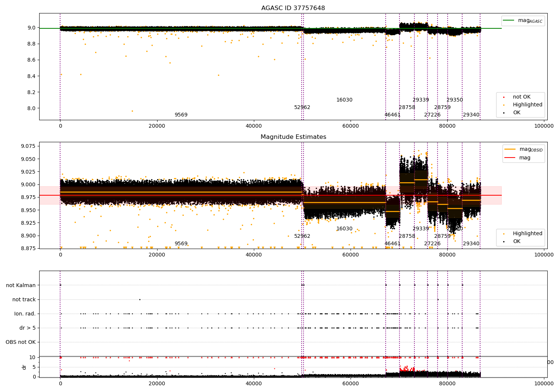Click y-axis tick 8.4 in AGASC ID plot
The width and height of the screenshot is (560, 392).
(x=31, y=76)
